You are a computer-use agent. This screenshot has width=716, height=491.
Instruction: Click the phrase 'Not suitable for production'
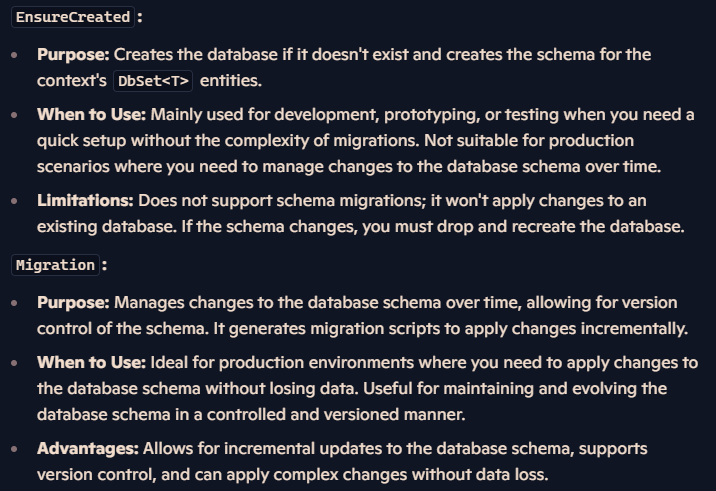coord(529,141)
